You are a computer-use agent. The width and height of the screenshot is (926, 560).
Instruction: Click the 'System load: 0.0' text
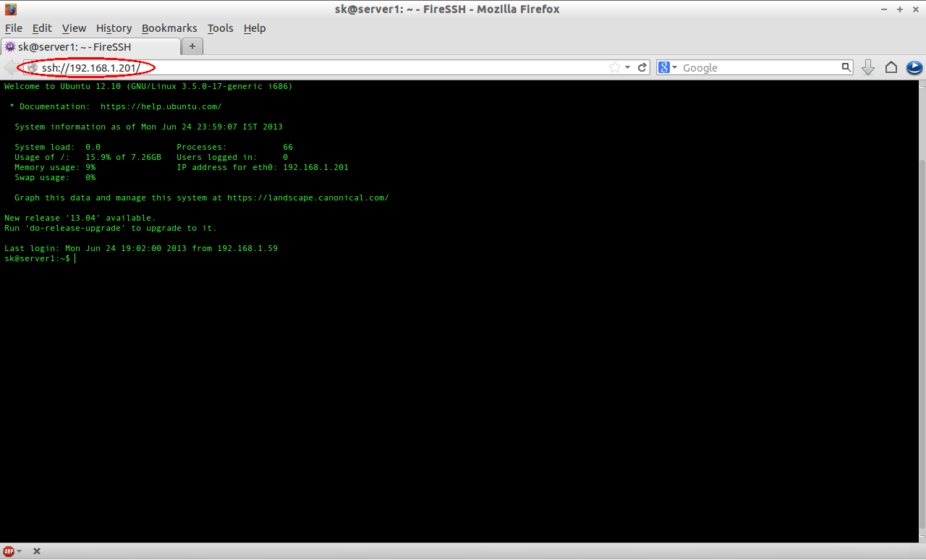coord(57,147)
